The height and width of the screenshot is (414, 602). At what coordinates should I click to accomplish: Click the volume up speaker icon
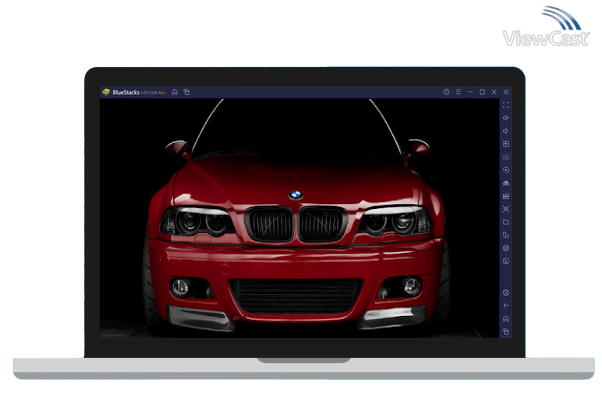tap(506, 118)
